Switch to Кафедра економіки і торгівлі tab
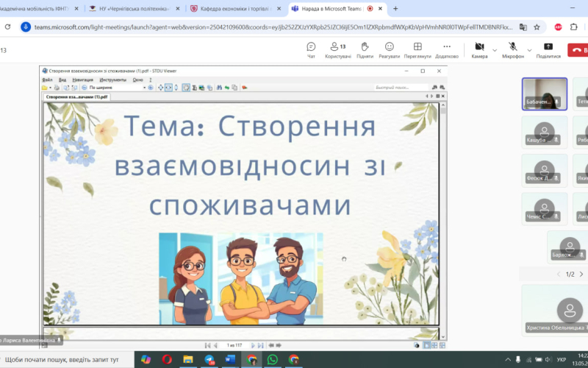Viewport: 588px width, 368px height. point(235,9)
